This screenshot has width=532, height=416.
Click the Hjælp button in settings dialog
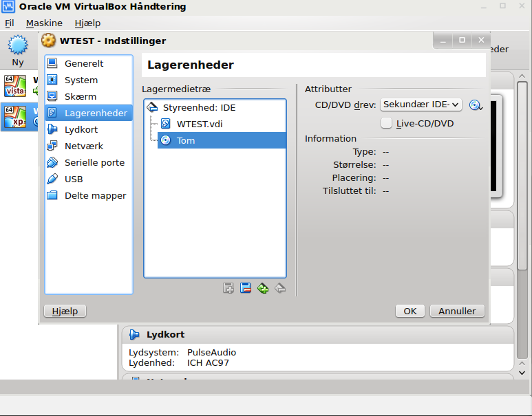tap(65, 311)
